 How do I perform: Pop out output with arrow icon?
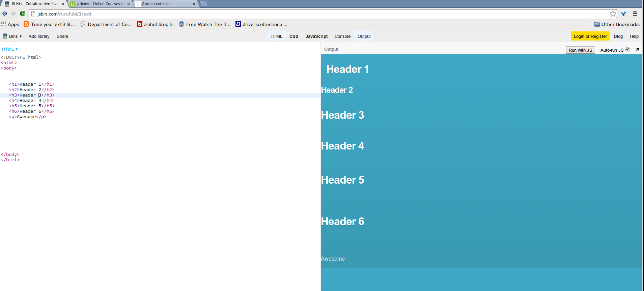pos(637,50)
